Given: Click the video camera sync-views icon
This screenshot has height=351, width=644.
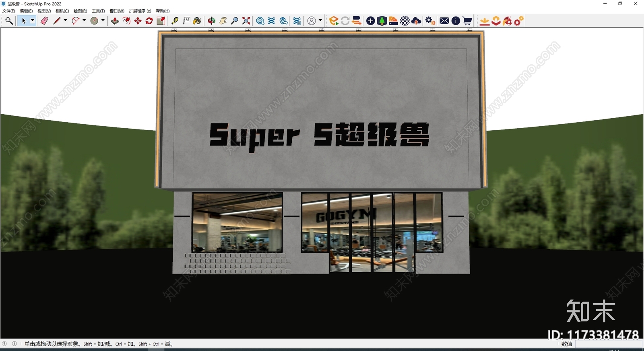Looking at the screenshot, I should click(357, 21).
